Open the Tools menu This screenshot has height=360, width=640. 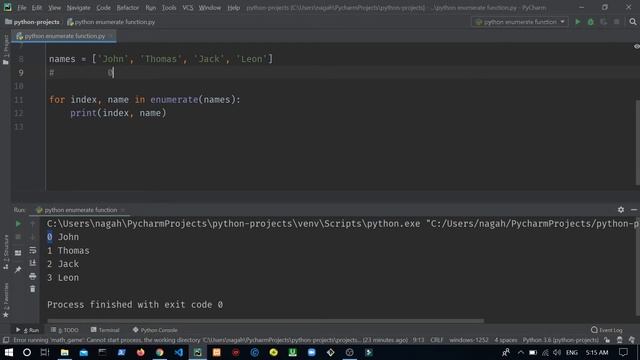tap(169, 8)
